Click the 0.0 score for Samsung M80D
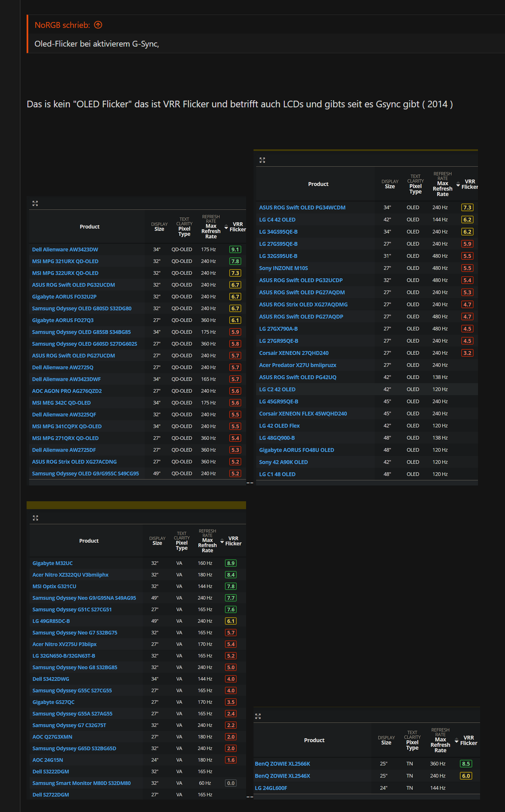Image resolution: width=505 pixels, height=812 pixels. pyautogui.click(x=231, y=783)
